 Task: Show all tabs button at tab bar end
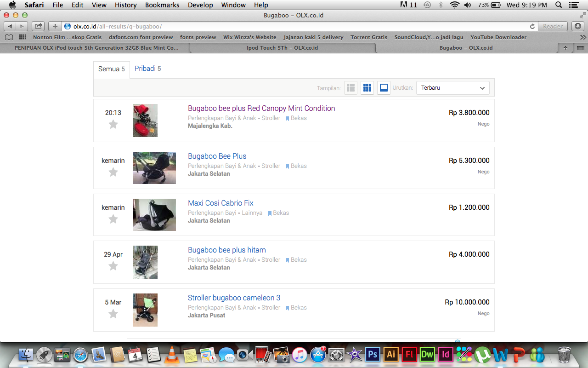(581, 48)
